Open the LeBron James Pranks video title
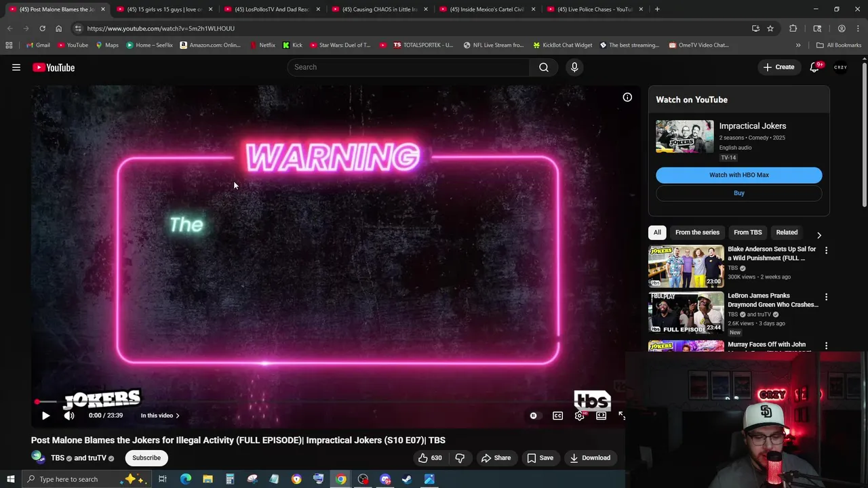Screen dimensions: 868x488 pyautogui.click(x=773, y=300)
